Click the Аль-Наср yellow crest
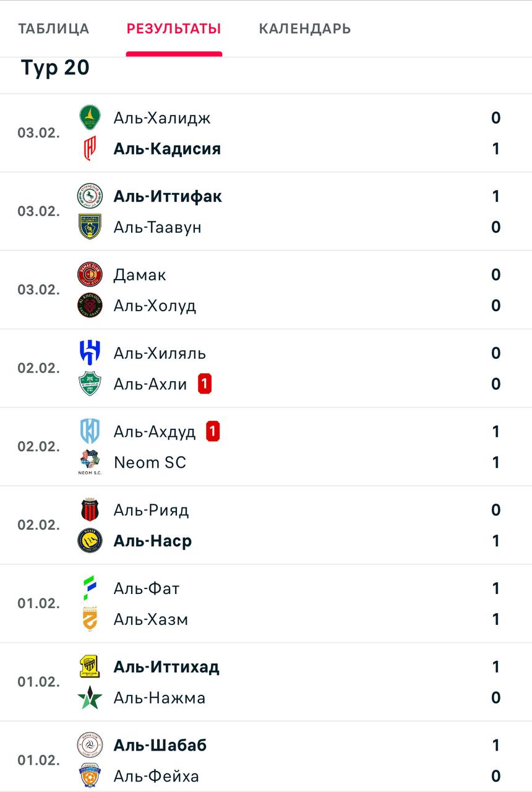This screenshot has width=532, height=792. click(x=90, y=541)
